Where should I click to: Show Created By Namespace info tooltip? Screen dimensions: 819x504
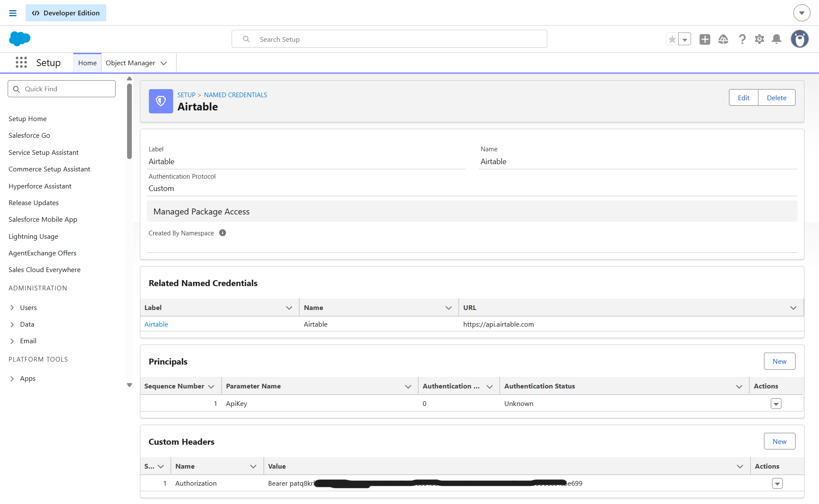point(223,233)
